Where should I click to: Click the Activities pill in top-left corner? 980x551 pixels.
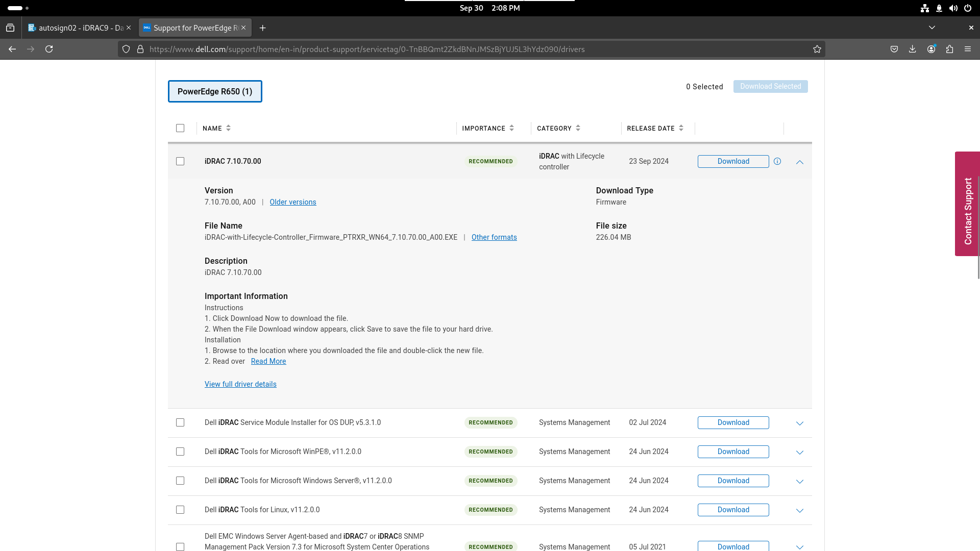click(18, 8)
